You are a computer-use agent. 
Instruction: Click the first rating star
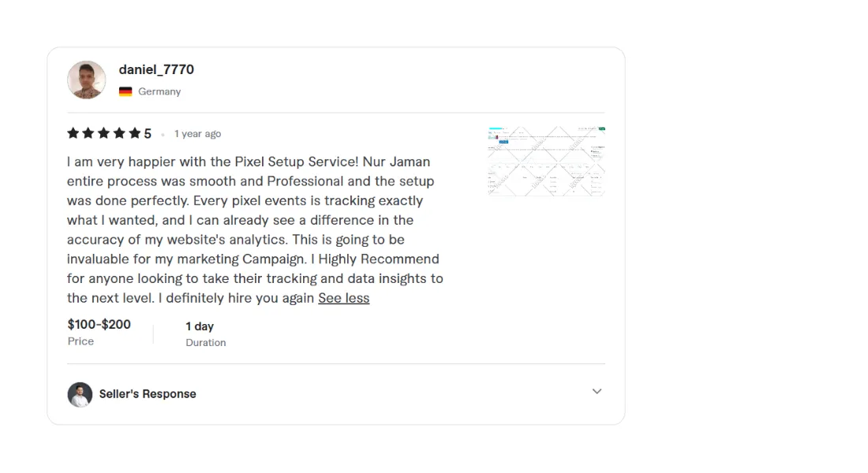(x=73, y=133)
